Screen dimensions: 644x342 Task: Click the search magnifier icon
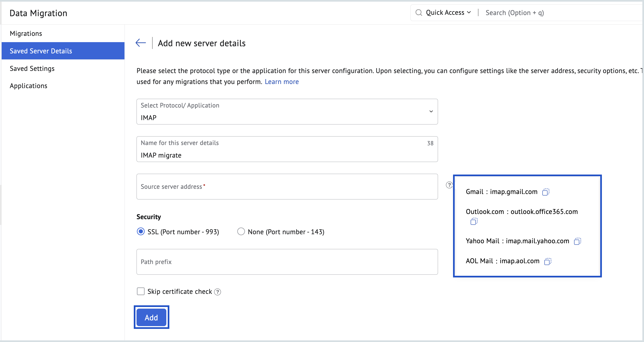pos(419,13)
